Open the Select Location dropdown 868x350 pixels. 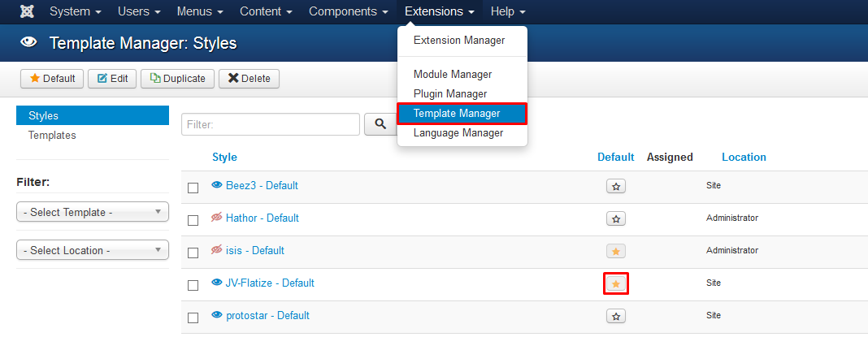[x=93, y=250]
